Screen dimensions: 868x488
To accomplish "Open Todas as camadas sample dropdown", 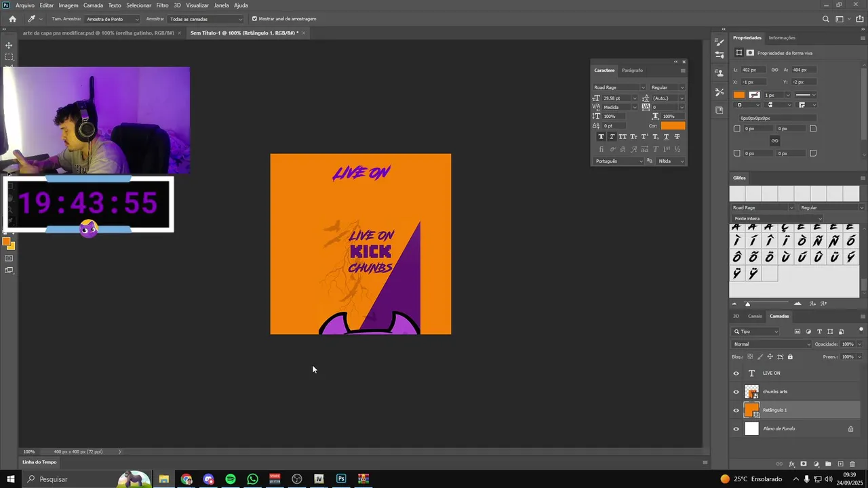I will tap(205, 19).
